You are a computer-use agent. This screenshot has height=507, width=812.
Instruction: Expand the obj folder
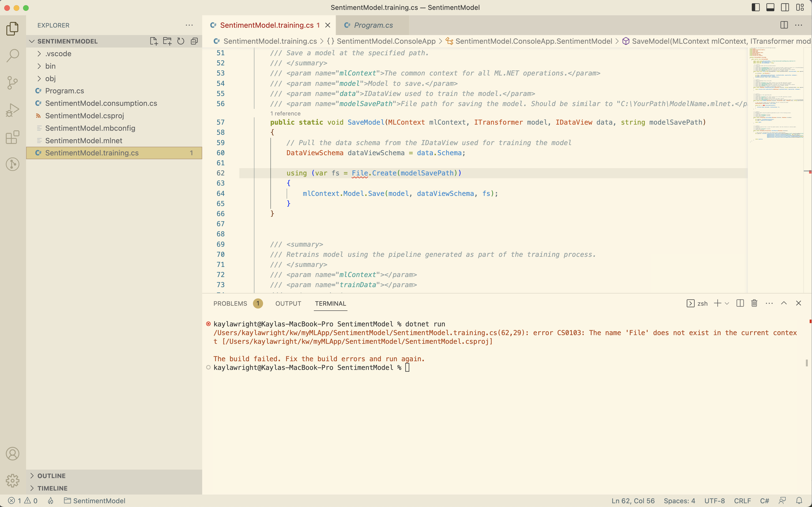114,79
